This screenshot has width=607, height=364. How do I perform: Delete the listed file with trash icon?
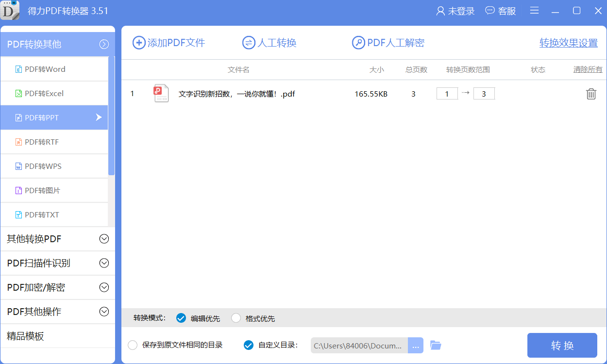[591, 94]
